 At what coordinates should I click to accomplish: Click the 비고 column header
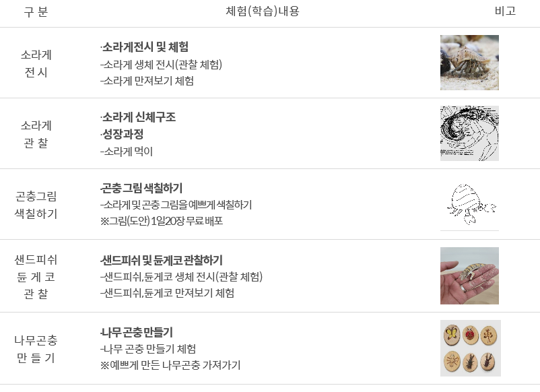[x=505, y=11]
